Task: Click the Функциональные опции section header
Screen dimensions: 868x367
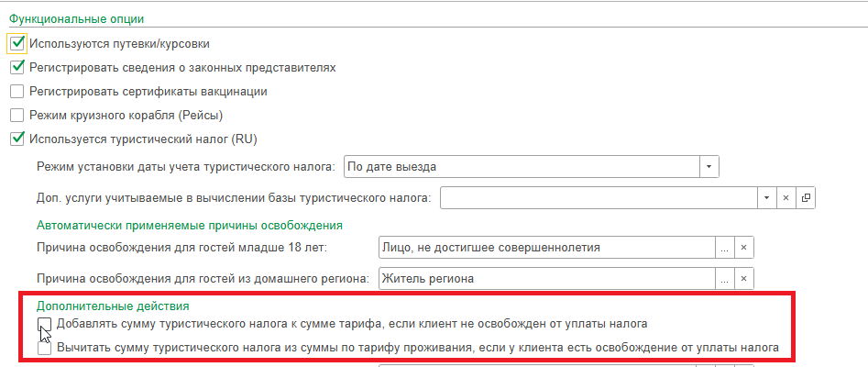Action: 76,19
